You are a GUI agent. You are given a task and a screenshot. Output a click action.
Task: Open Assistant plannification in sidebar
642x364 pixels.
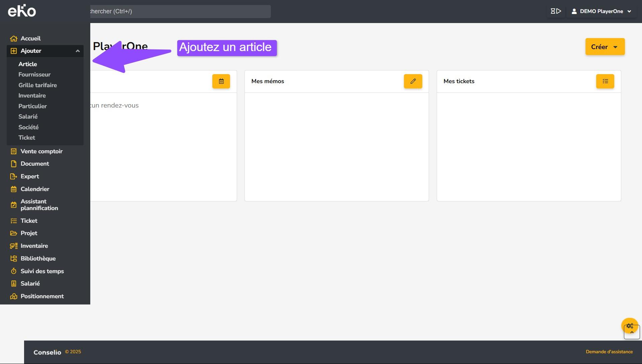click(x=39, y=205)
